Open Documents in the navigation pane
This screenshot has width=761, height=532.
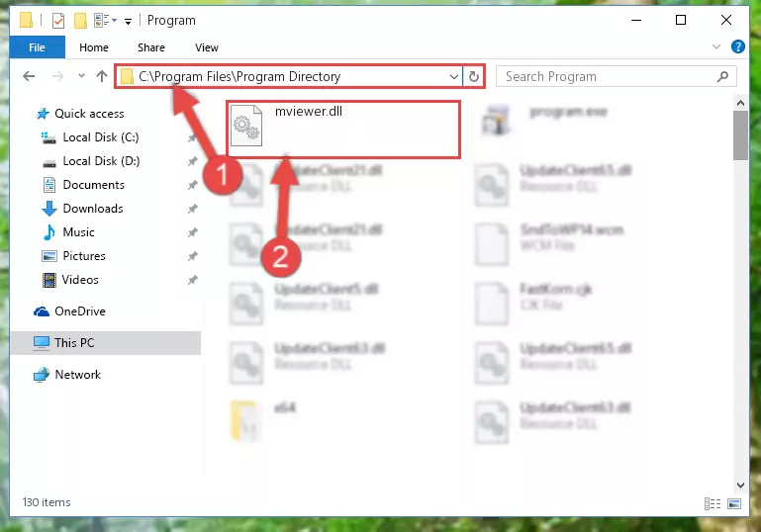(94, 185)
